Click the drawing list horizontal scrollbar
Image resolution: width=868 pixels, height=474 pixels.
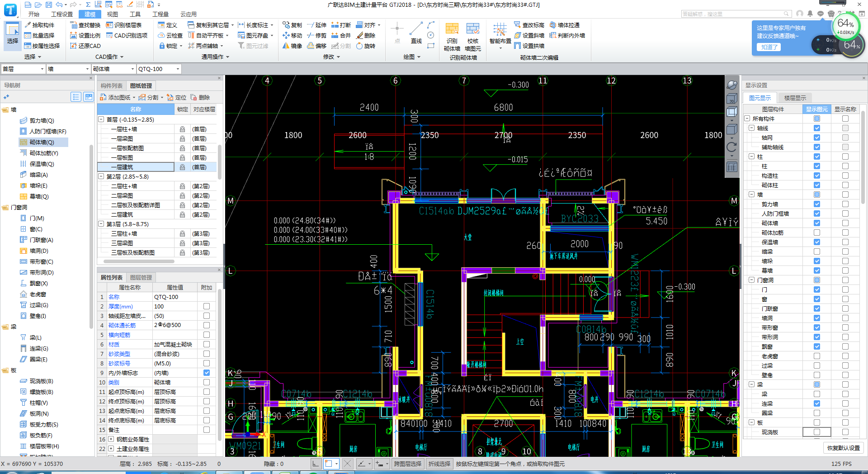(139, 261)
